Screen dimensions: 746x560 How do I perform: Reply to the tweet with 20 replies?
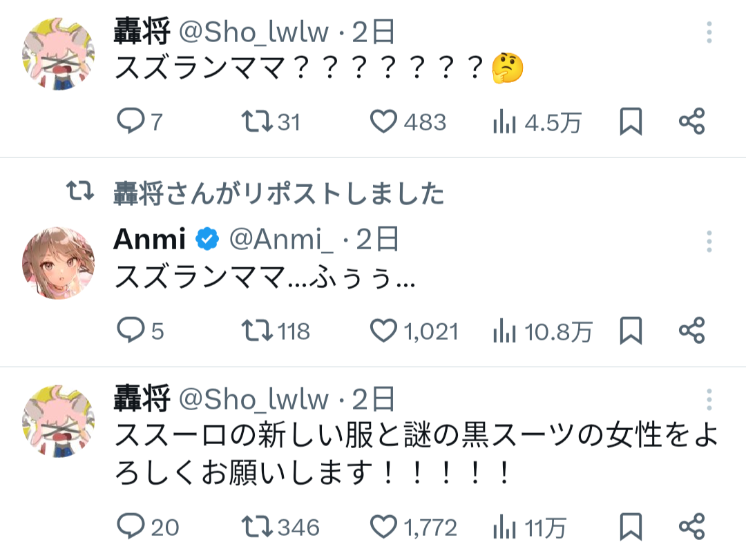point(129,528)
